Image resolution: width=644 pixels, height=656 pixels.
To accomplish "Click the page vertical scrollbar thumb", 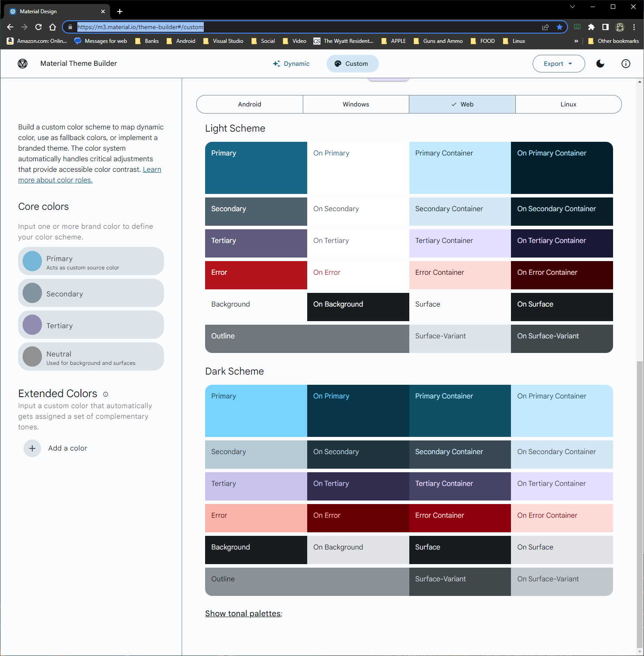I will tap(640, 504).
